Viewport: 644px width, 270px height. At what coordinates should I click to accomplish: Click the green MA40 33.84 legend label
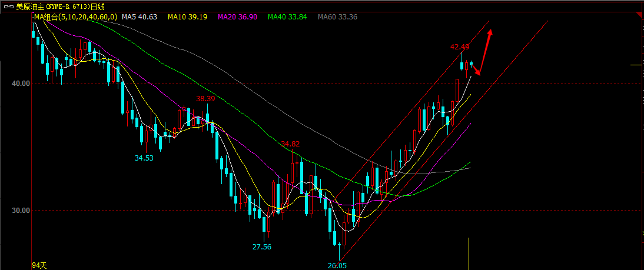(x=287, y=18)
